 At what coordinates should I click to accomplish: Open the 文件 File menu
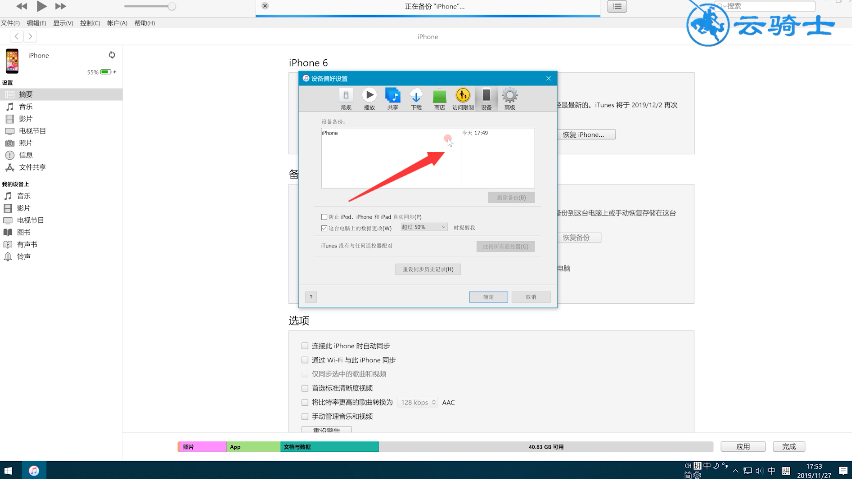pos(10,23)
